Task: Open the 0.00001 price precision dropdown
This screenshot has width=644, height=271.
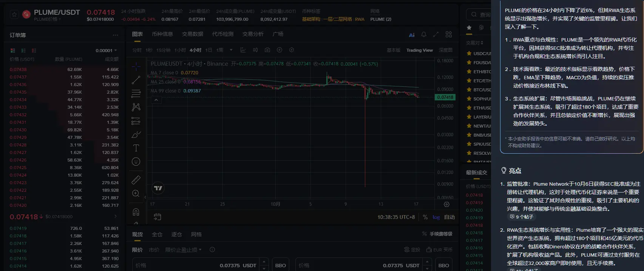Action: (x=106, y=50)
